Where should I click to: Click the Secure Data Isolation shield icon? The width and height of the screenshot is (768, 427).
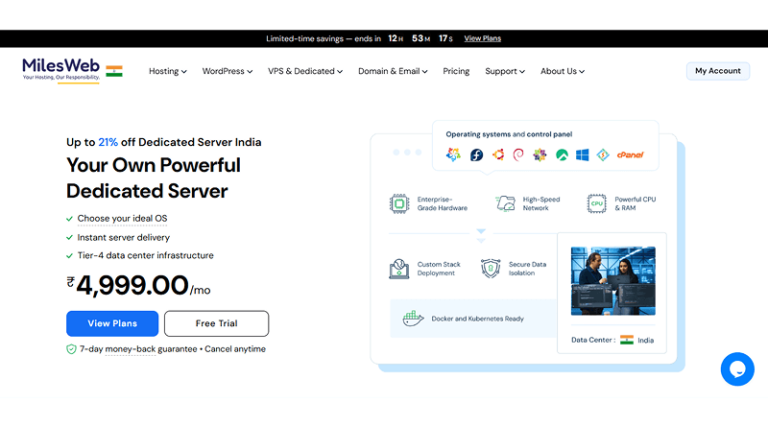point(490,269)
